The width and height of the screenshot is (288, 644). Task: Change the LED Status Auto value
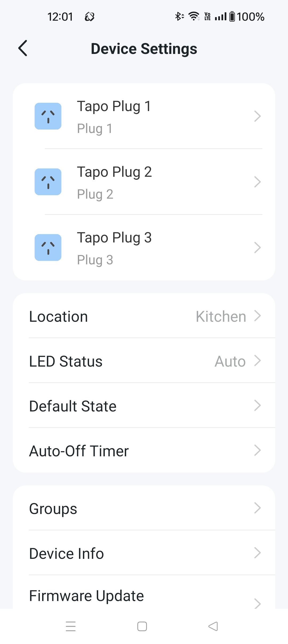(x=230, y=361)
